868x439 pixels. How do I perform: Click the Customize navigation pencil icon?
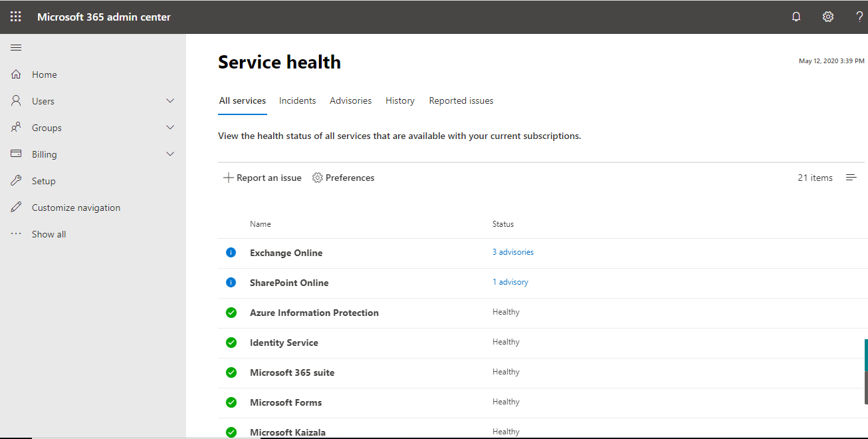coord(17,208)
